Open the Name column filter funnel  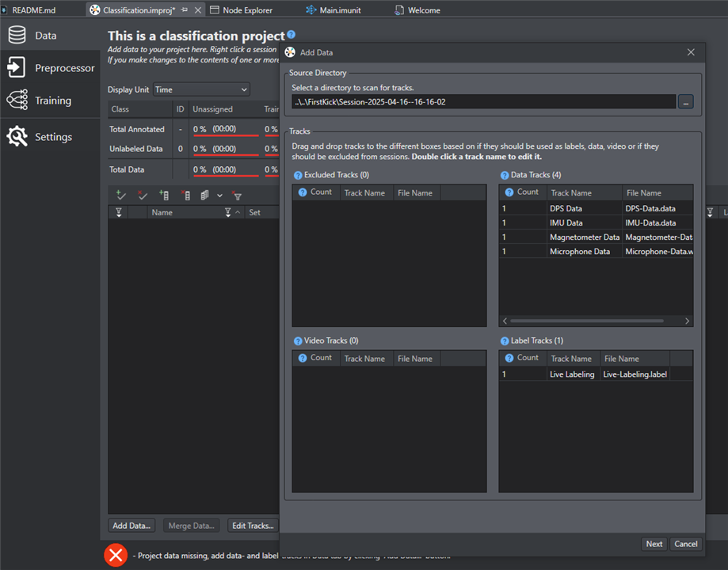click(227, 212)
